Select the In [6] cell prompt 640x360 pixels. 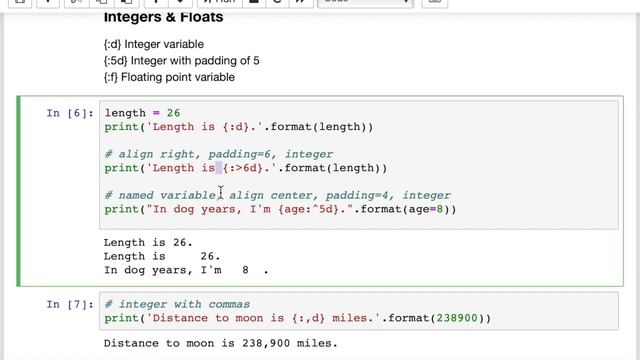coord(70,113)
